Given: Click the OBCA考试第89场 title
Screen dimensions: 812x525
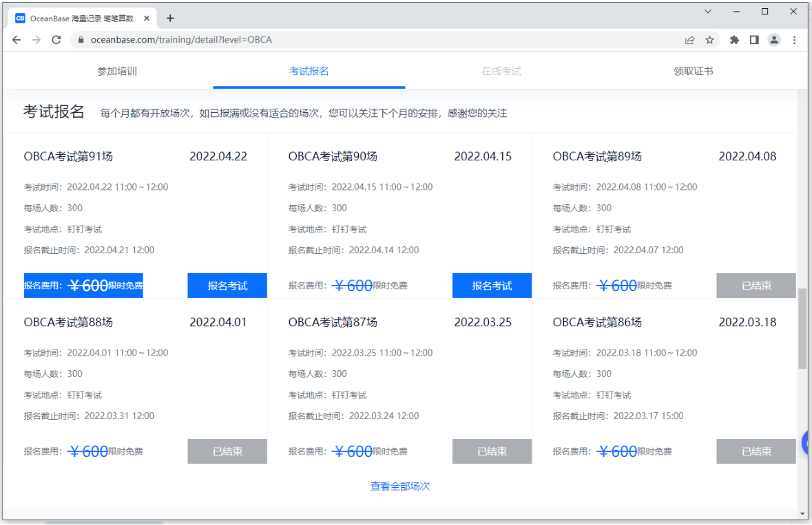Looking at the screenshot, I should click(597, 156).
